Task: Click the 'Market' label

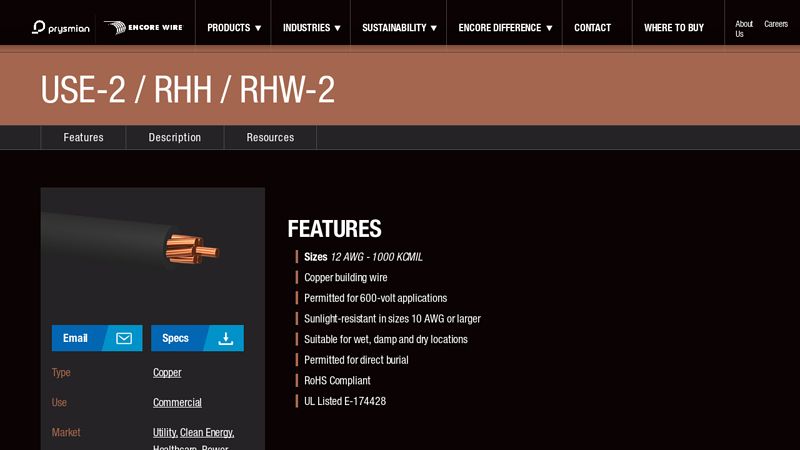Action: (66, 433)
